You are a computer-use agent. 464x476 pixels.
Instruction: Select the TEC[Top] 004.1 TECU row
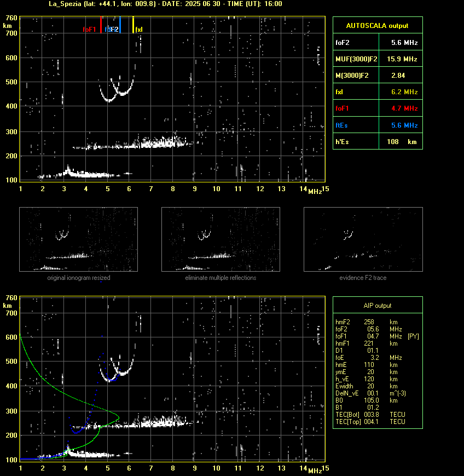[370, 422]
